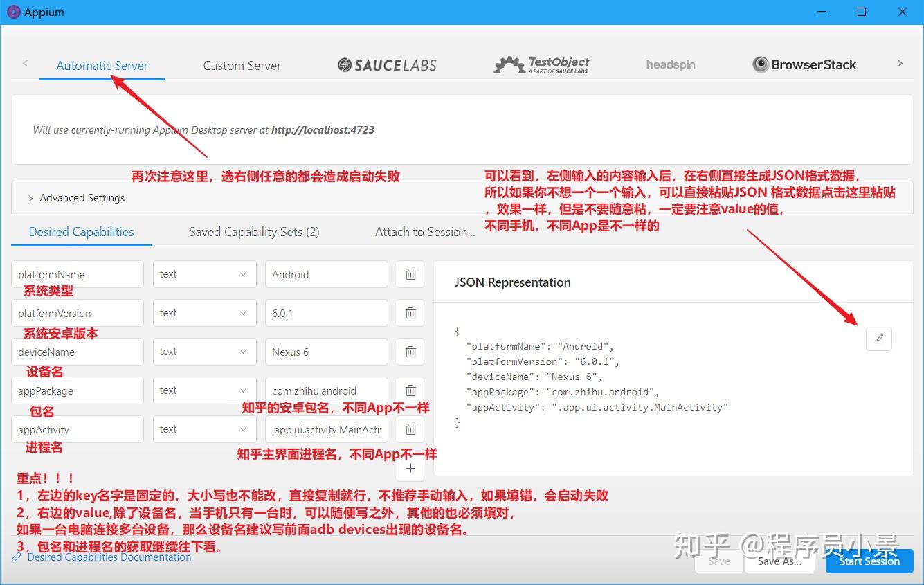
Task: Select the HeadSpin server tab
Action: (671, 65)
